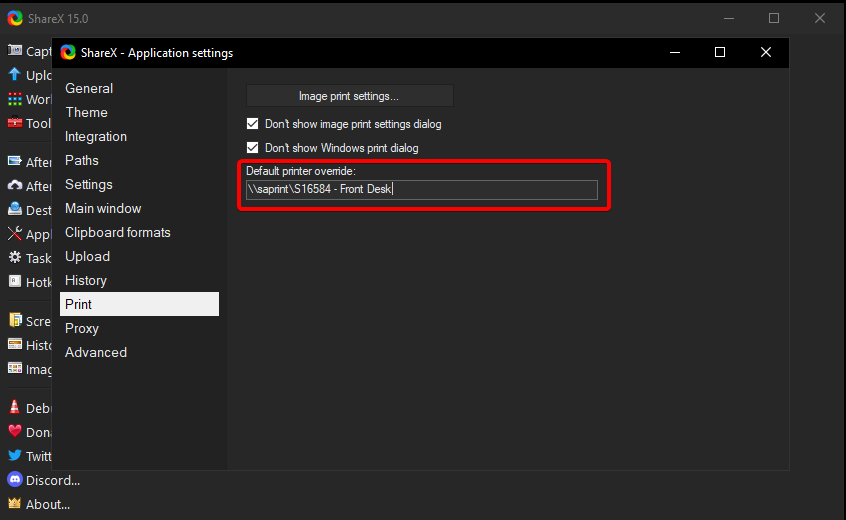Screen dimensions: 846x520
Task: Open the Settings section in sidebar
Action: pyautogui.click(x=139, y=184)
